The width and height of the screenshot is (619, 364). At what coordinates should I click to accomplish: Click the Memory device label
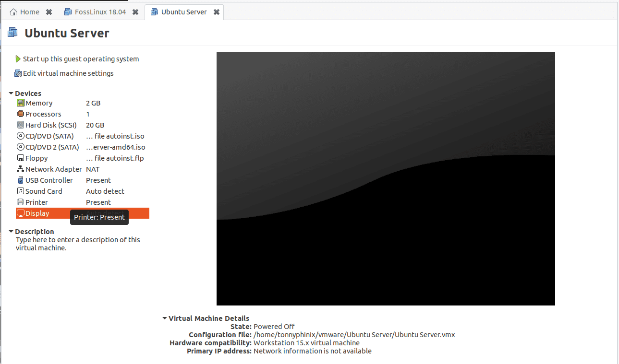(x=39, y=103)
